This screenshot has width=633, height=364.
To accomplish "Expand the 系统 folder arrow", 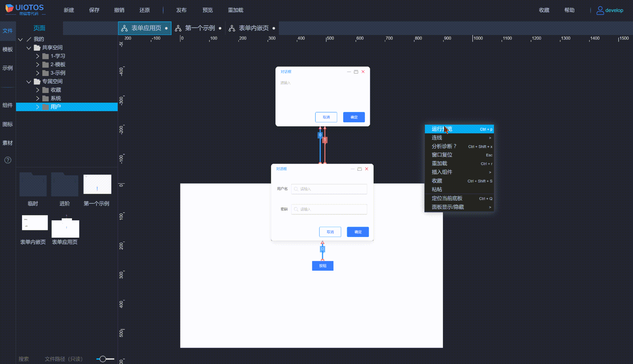I will click(38, 98).
